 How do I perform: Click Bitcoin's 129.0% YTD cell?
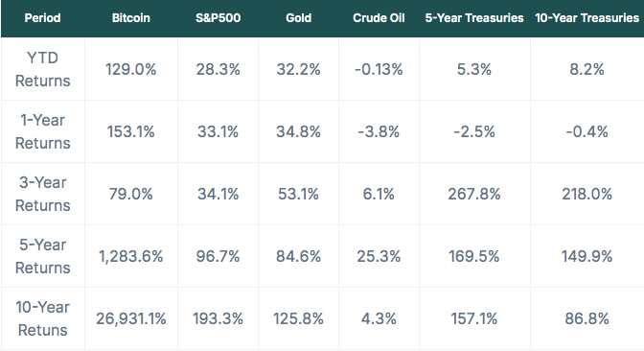point(131,69)
